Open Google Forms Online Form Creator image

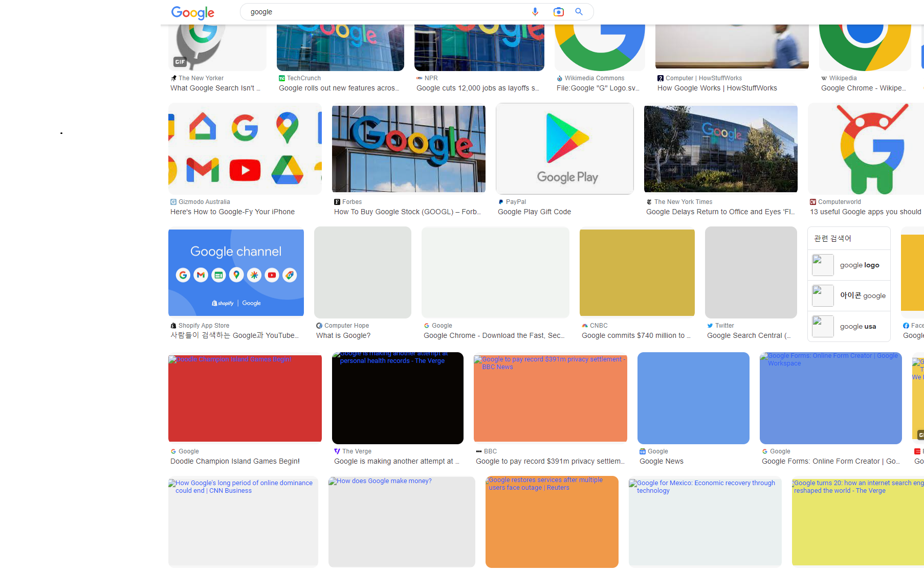(x=831, y=398)
